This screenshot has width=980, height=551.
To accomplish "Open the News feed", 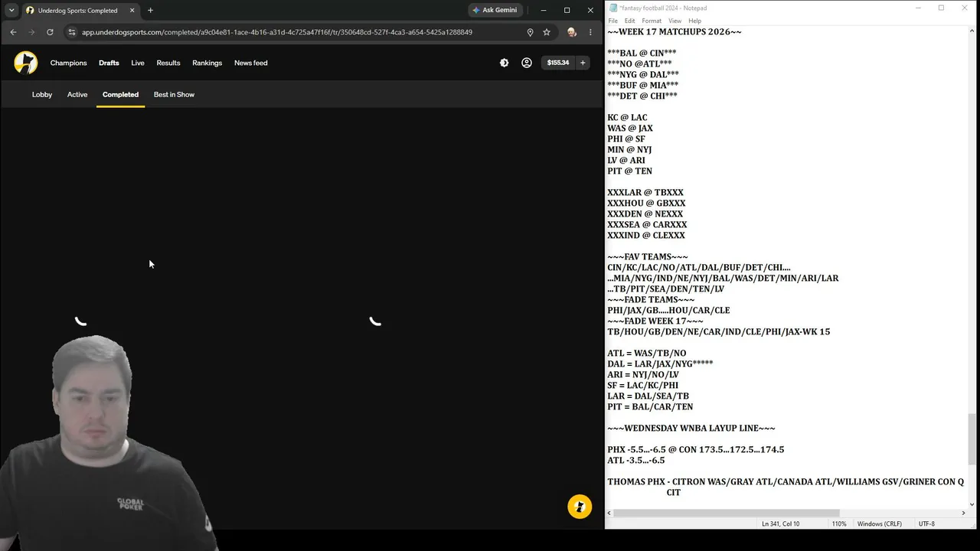I will [251, 63].
